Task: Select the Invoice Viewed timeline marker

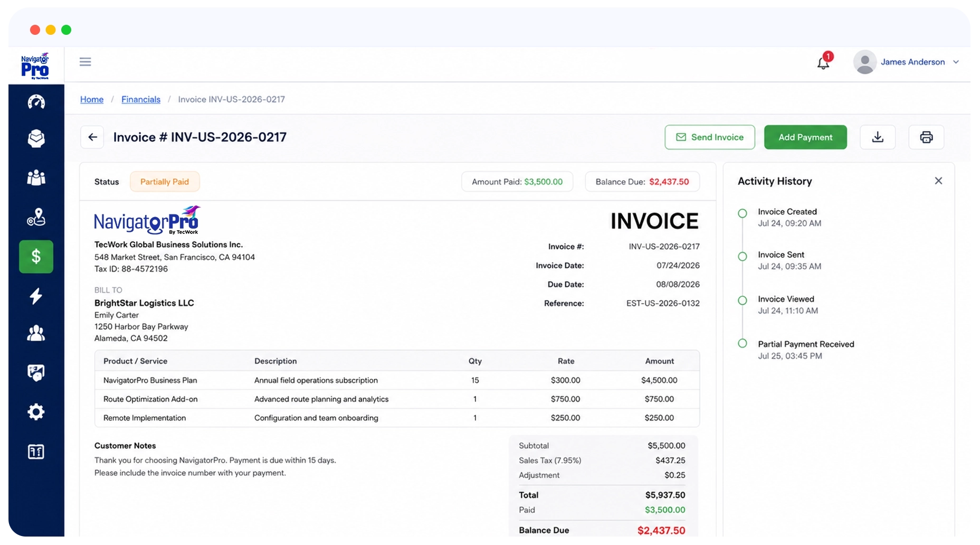Action: (743, 300)
